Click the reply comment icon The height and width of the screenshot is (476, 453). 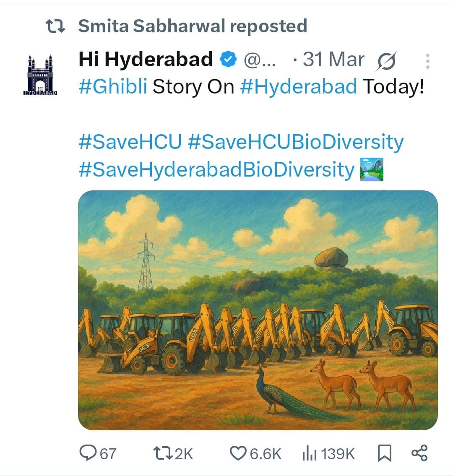pyautogui.click(x=87, y=453)
